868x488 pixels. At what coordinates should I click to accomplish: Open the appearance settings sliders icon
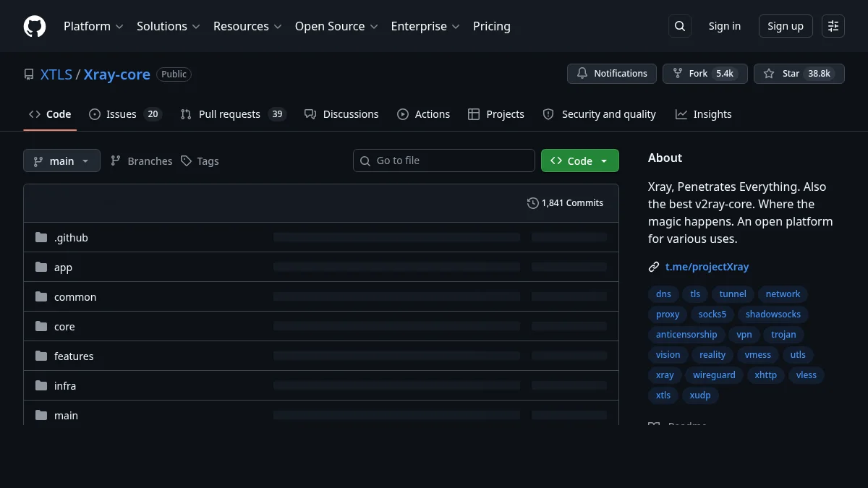(833, 26)
